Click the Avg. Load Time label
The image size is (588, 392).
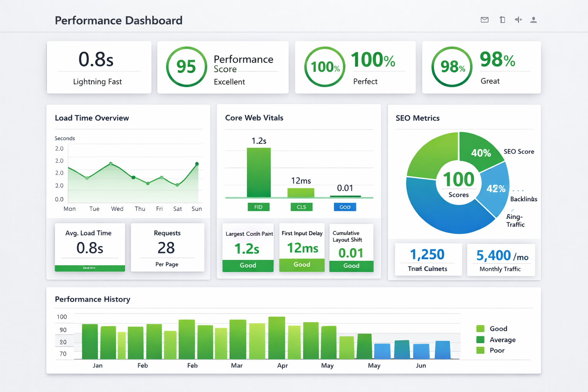[88, 233]
